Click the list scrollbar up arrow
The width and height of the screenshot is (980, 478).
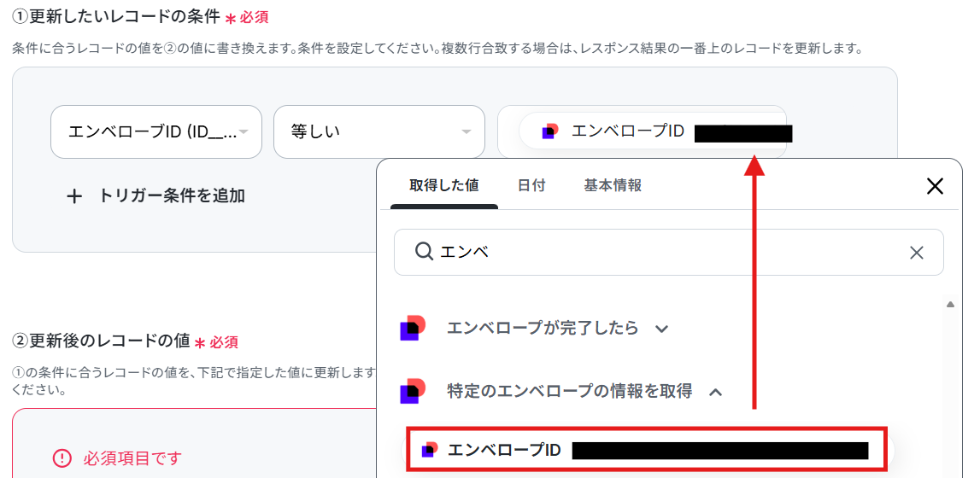(951, 305)
